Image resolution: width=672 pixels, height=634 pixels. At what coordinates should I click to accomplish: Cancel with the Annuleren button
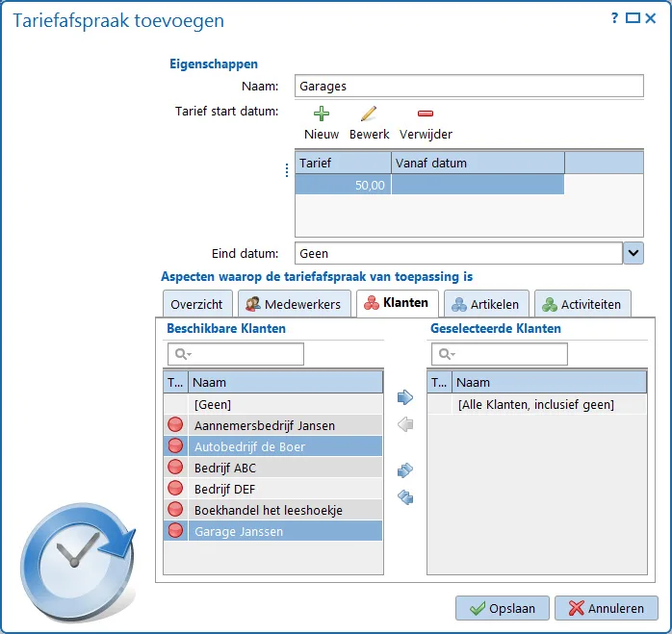click(x=606, y=608)
